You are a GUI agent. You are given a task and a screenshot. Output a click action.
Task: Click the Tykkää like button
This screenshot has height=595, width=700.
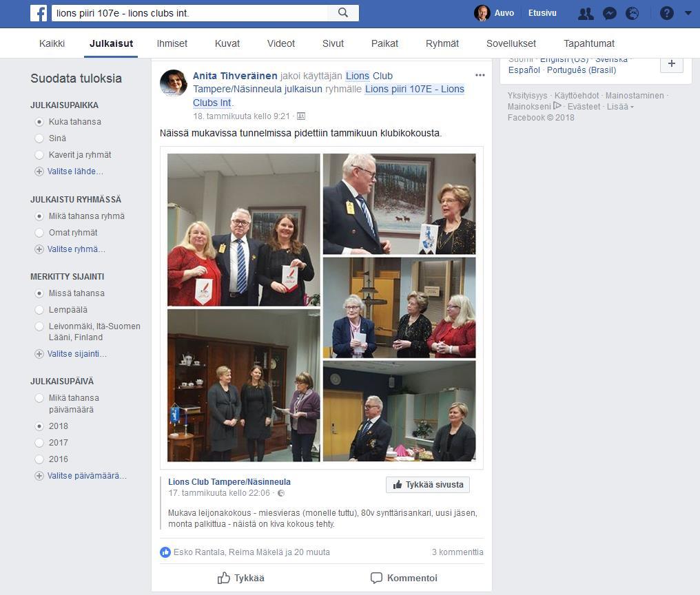[x=240, y=578]
